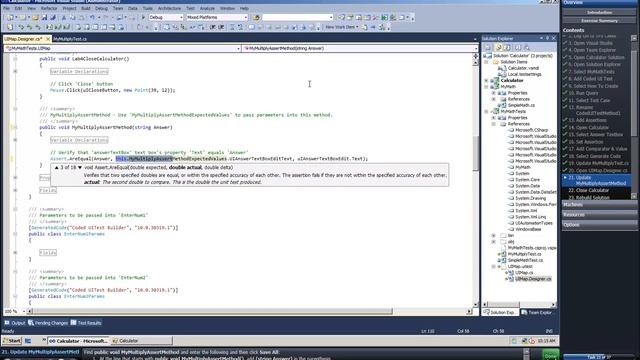Image resolution: width=640 pixels, height=360 pixels.
Task: Click the system tray clock
Action: pos(546,340)
